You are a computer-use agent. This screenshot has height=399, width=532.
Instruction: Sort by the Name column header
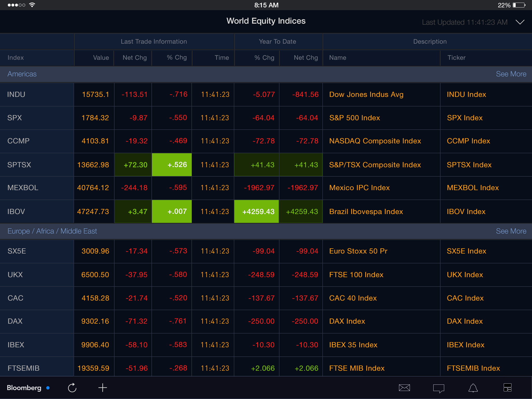pos(337,58)
